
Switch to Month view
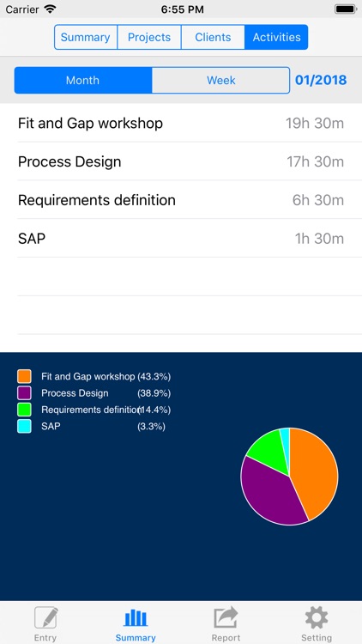pyautogui.click(x=83, y=80)
